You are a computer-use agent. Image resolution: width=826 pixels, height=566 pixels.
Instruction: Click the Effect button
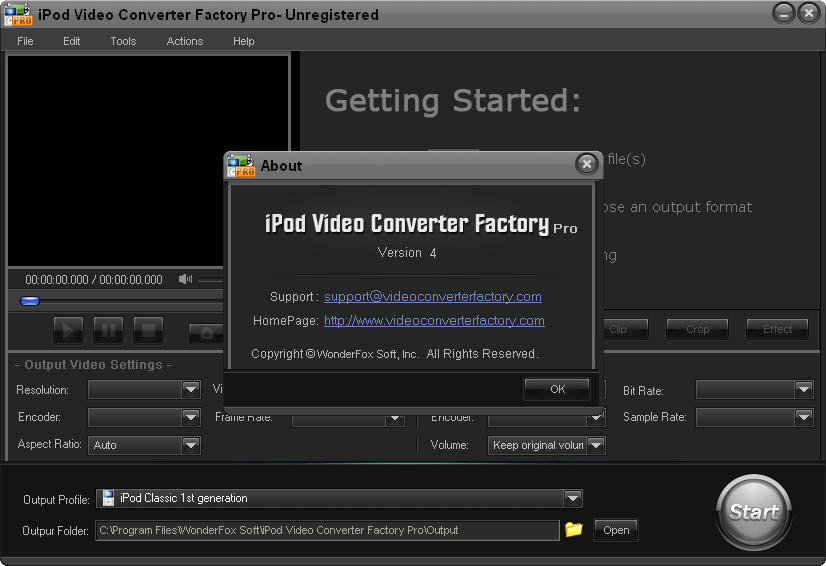[778, 329]
